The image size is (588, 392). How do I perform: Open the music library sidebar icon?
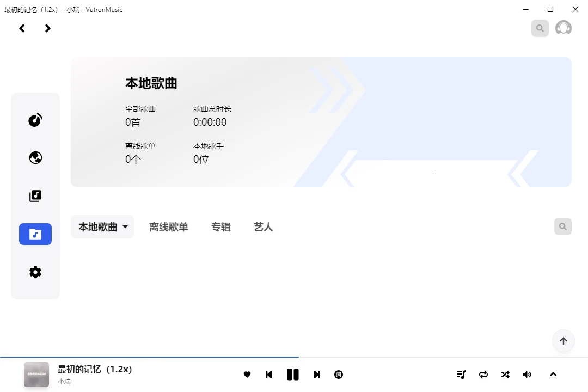pyautogui.click(x=35, y=196)
